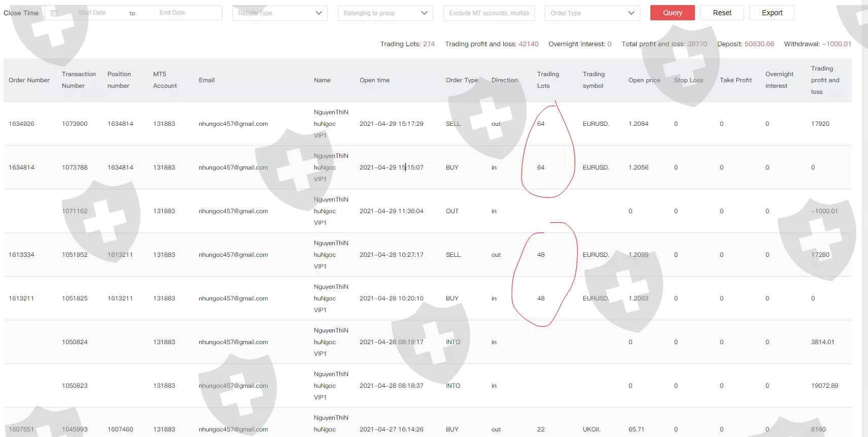The height and width of the screenshot is (437, 868).
Task: Click the 19072.89 amount
Action: [824, 386]
